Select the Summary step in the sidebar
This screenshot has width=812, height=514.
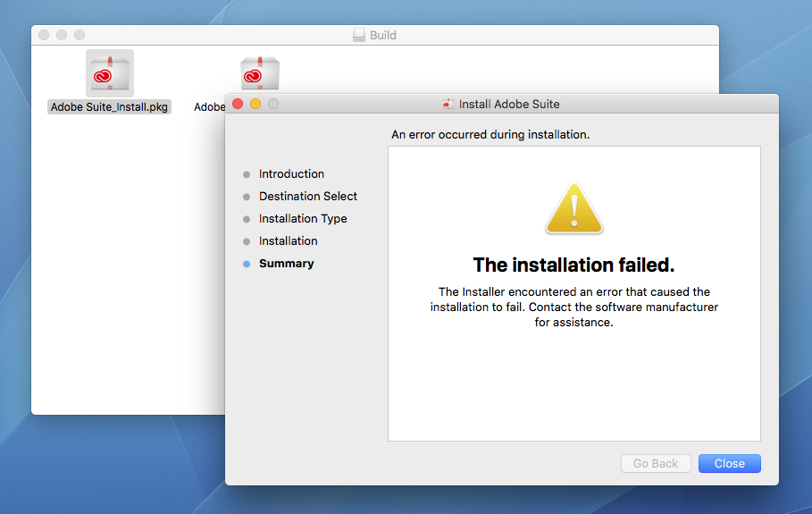click(x=287, y=263)
